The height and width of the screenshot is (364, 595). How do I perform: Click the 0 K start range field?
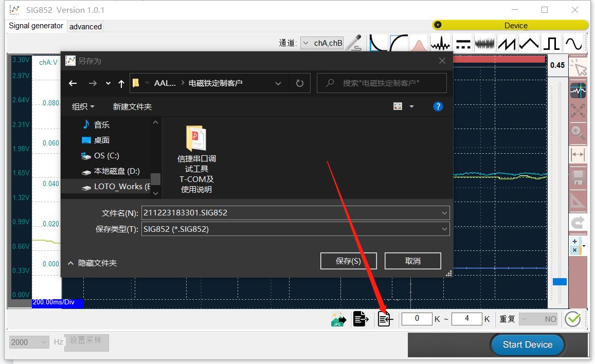(417, 319)
